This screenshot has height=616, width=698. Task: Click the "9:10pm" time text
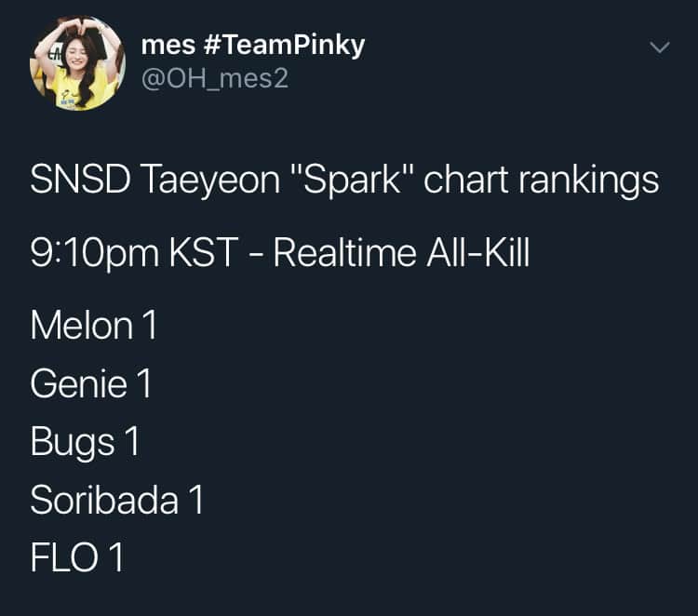93,254
